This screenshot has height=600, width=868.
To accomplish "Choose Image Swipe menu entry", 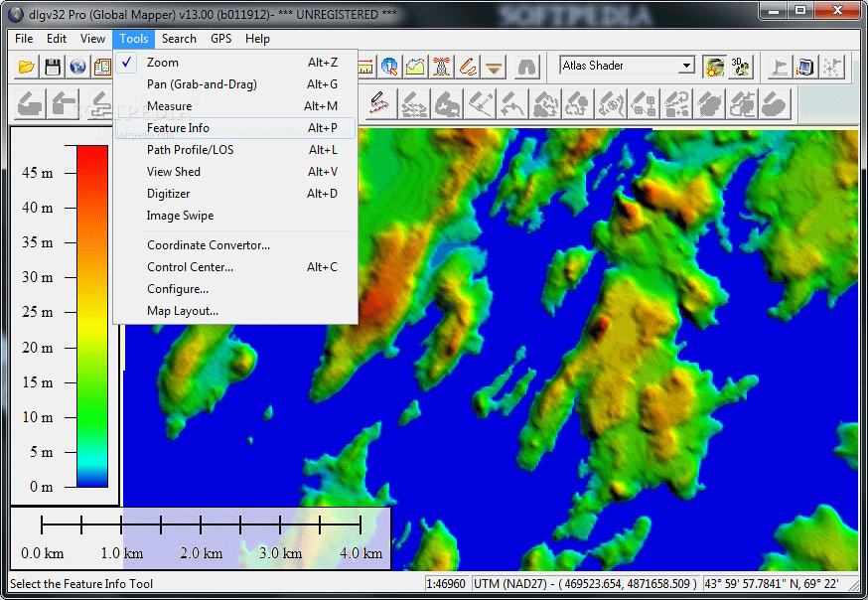I will pos(235,216).
